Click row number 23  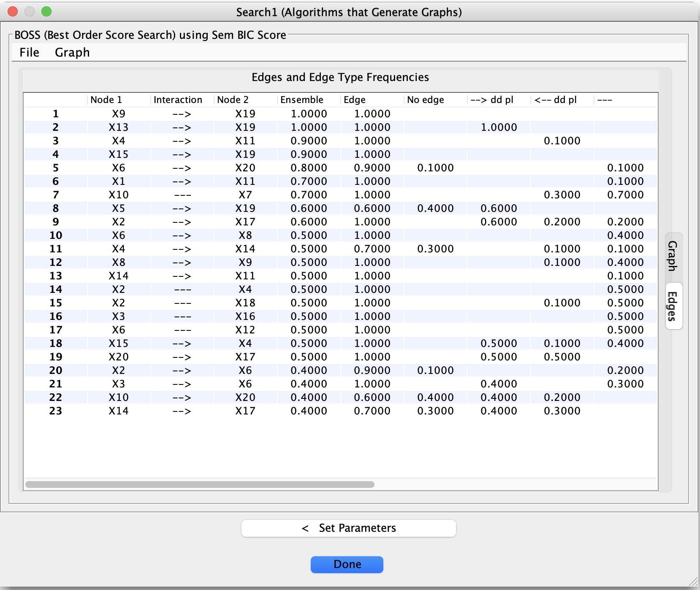(56, 411)
